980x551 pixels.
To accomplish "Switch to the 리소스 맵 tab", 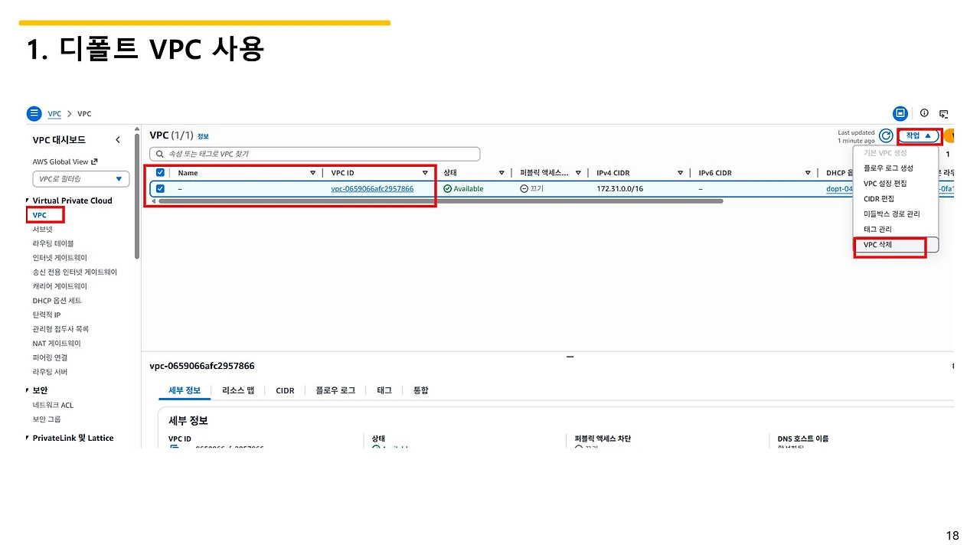I will [x=237, y=390].
